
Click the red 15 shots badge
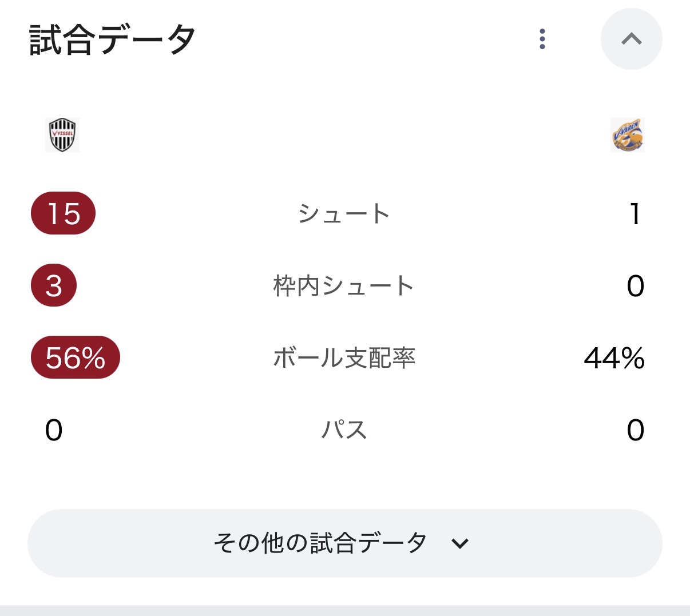[x=63, y=213]
